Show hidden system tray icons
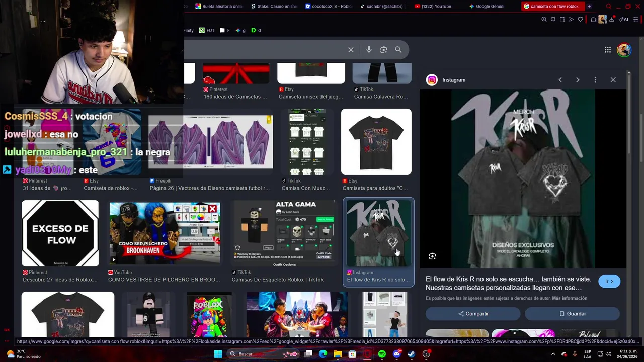 point(553,354)
